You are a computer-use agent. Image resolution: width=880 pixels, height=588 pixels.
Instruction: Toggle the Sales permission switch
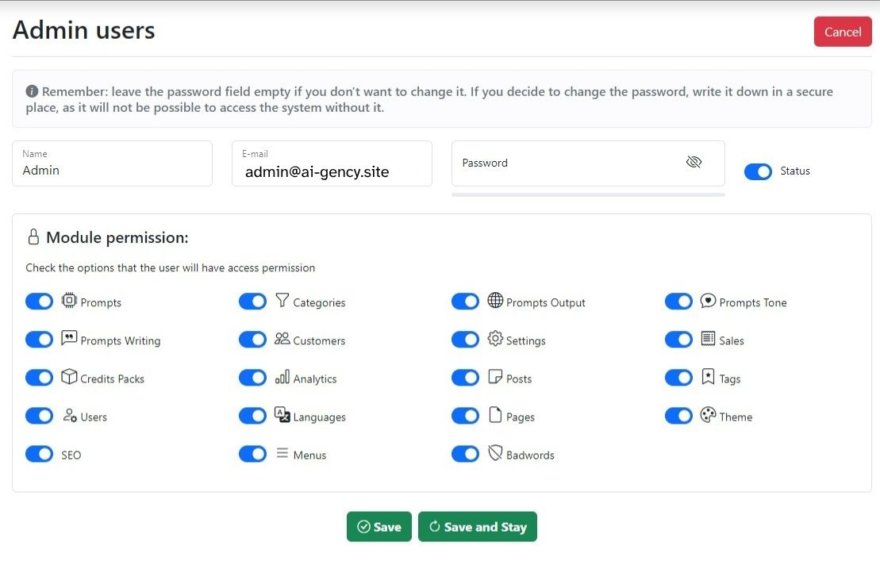click(x=678, y=340)
